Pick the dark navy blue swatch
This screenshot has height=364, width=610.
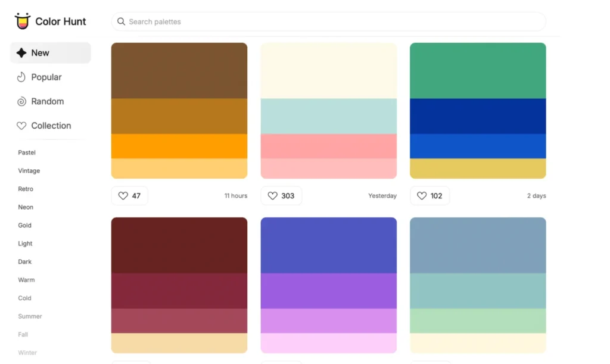pos(478,116)
